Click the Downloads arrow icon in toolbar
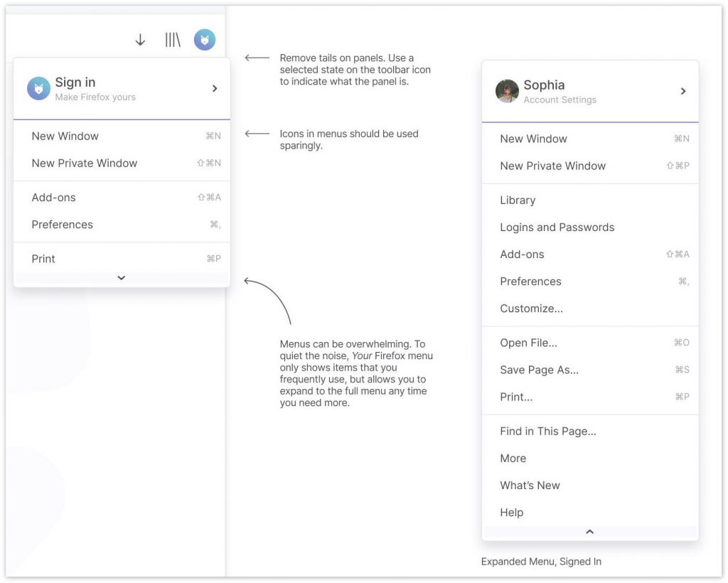The width and height of the screenshot is (728, 583). [140, 40]
